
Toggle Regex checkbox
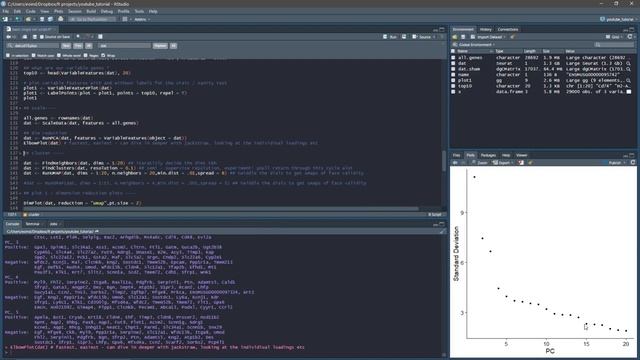[85, 55]
